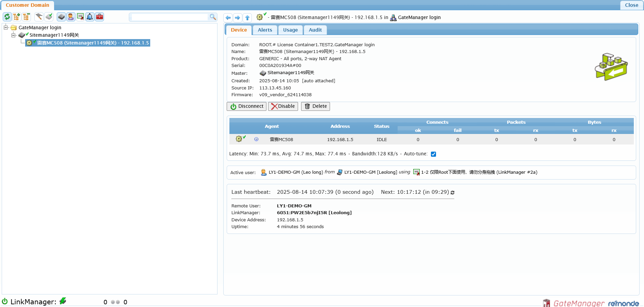Click the appliance icon next to Master

point(263,73)
